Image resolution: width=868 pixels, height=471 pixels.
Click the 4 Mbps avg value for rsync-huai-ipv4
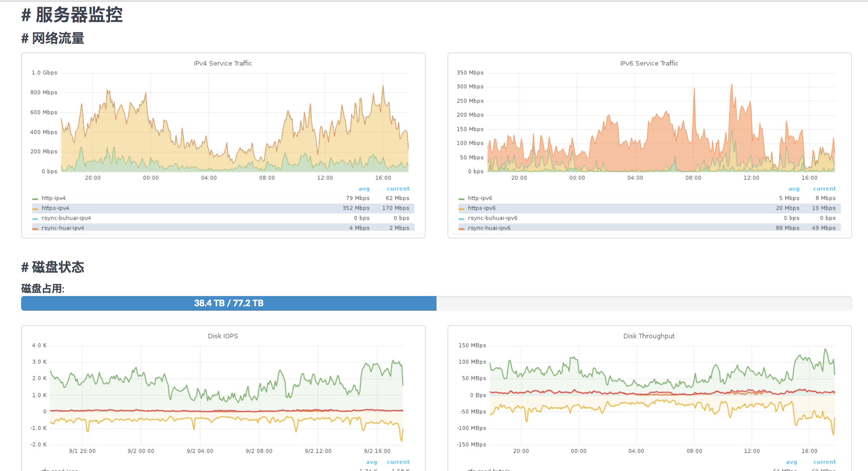359,227
